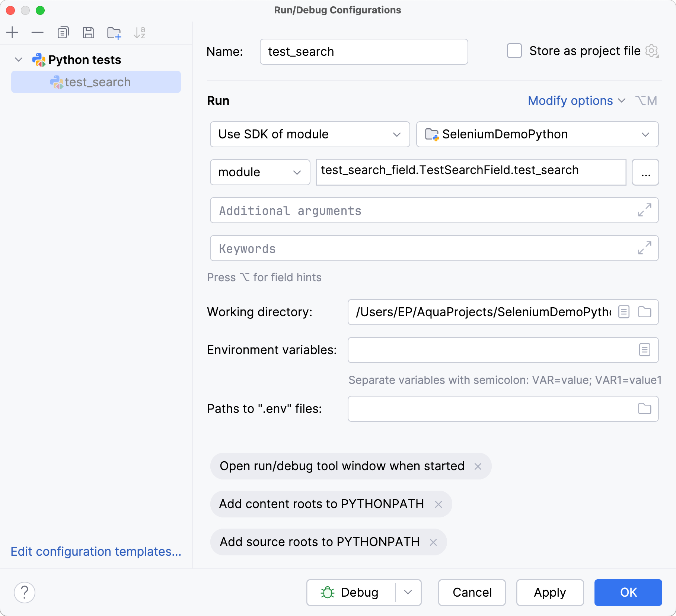Expand Modify options

click(576, 100)
